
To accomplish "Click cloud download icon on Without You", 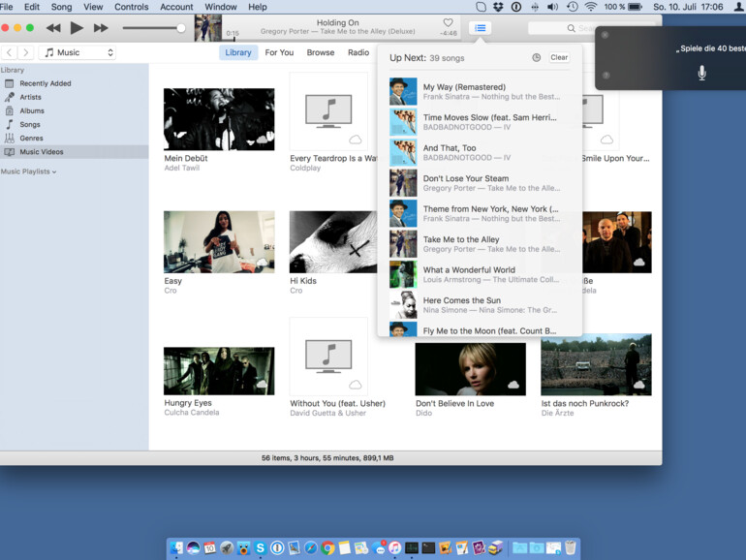I will [x=356, y=385].
